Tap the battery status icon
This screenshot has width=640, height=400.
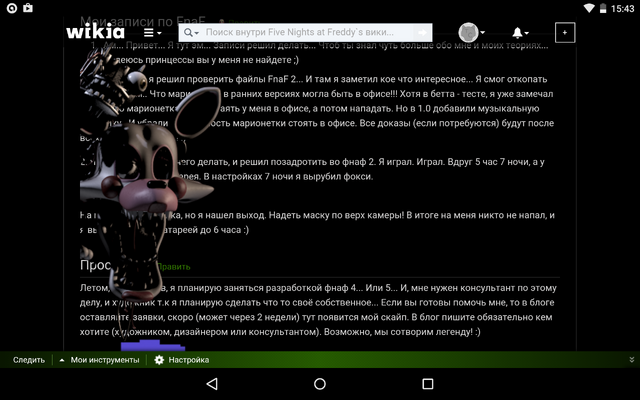tap(603, 8)
